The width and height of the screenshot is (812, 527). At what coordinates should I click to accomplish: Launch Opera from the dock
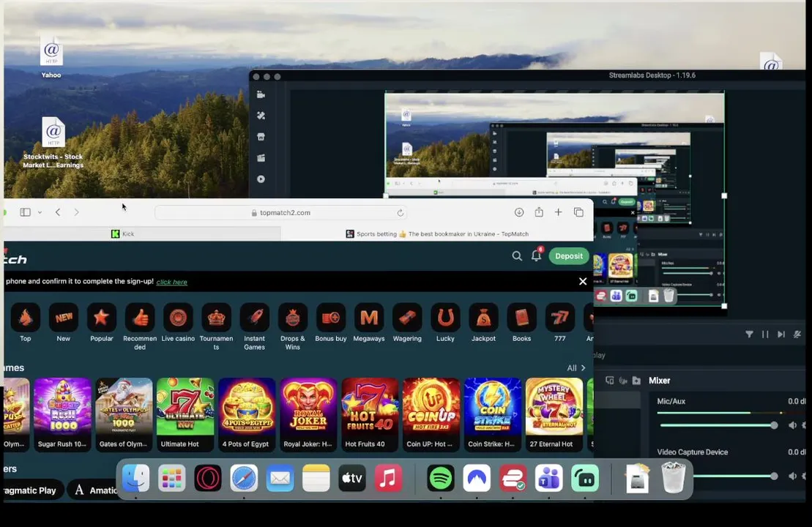pos(208,478)
